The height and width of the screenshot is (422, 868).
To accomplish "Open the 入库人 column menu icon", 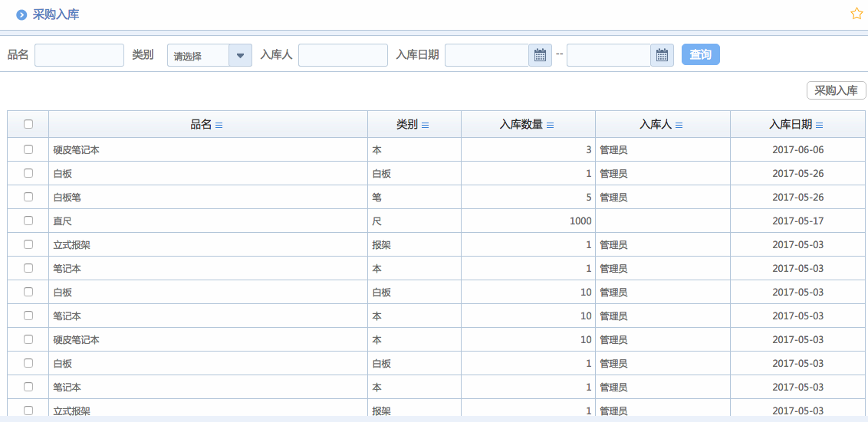I will [x=679, y=125].
